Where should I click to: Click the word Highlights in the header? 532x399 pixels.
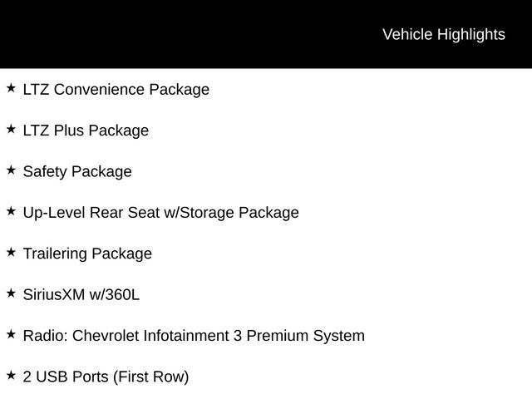tap(470, 34)
